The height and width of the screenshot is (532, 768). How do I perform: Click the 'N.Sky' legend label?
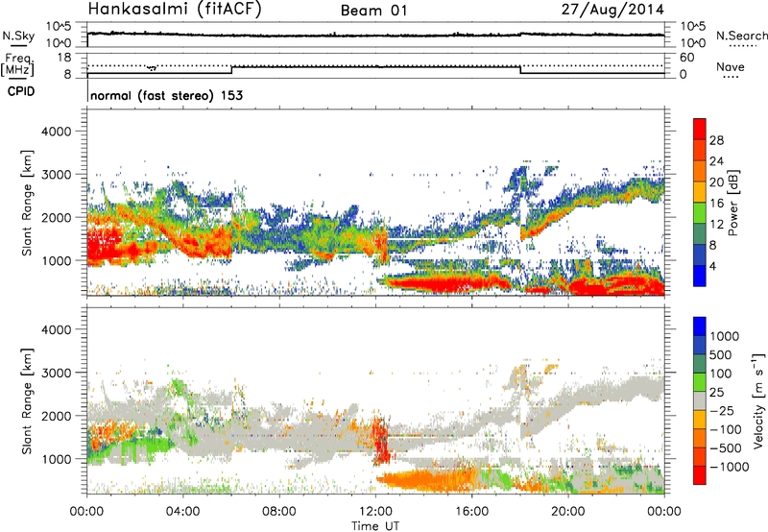(18, 36)
